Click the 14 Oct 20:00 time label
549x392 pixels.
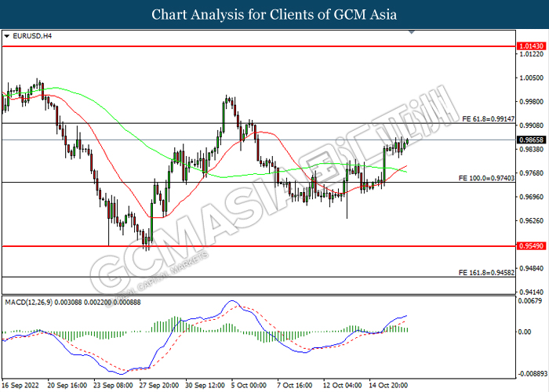pos(388,386)
